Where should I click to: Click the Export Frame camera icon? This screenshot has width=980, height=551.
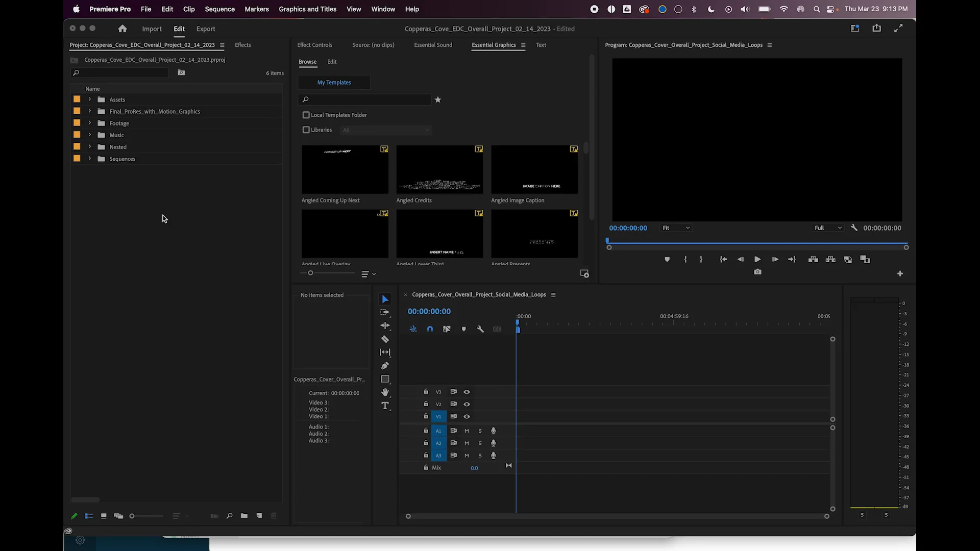tap(758, 271)
